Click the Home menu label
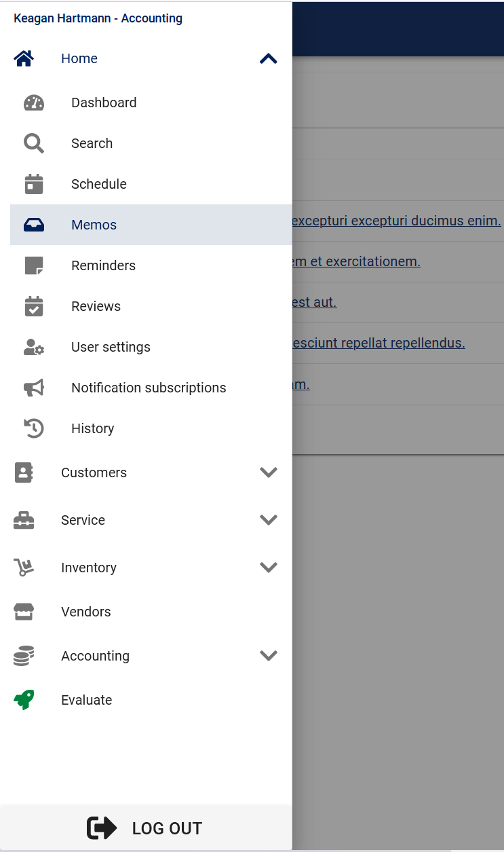The width and height of the screenshot is (504, 852). (79, 58)
